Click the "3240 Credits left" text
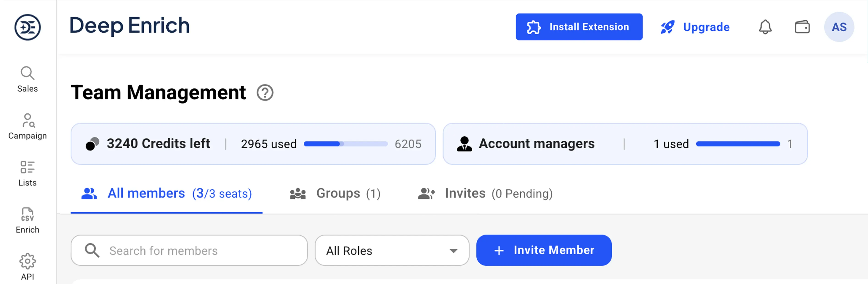Viewport: 868px width, 284px height. pyautogui.click(x=158, y=144)
